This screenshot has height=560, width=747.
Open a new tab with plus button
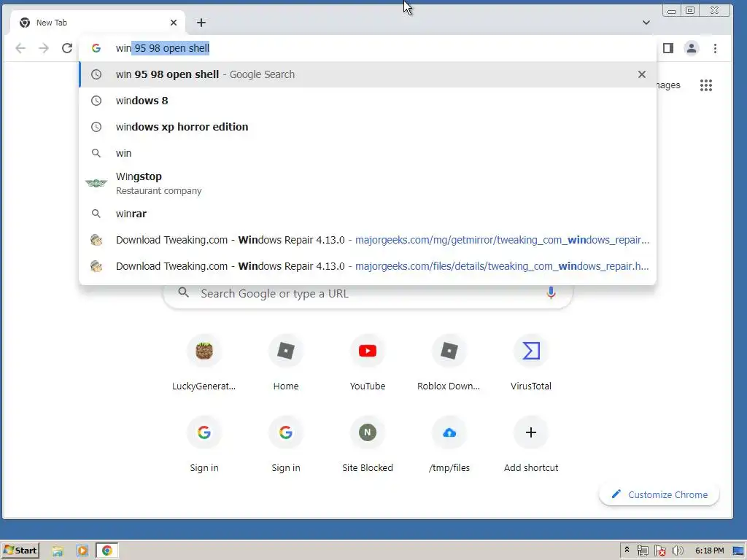(x=201, y=23)
